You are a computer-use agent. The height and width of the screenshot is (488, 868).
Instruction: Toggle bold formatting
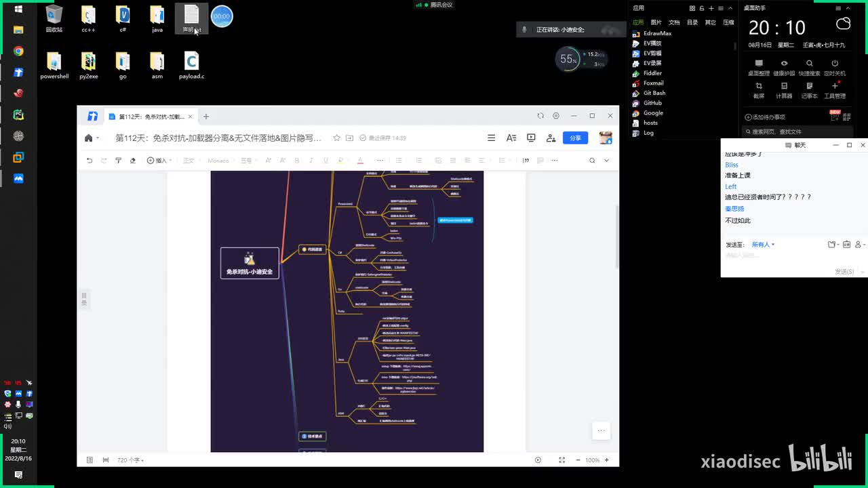tap(296, 161)
